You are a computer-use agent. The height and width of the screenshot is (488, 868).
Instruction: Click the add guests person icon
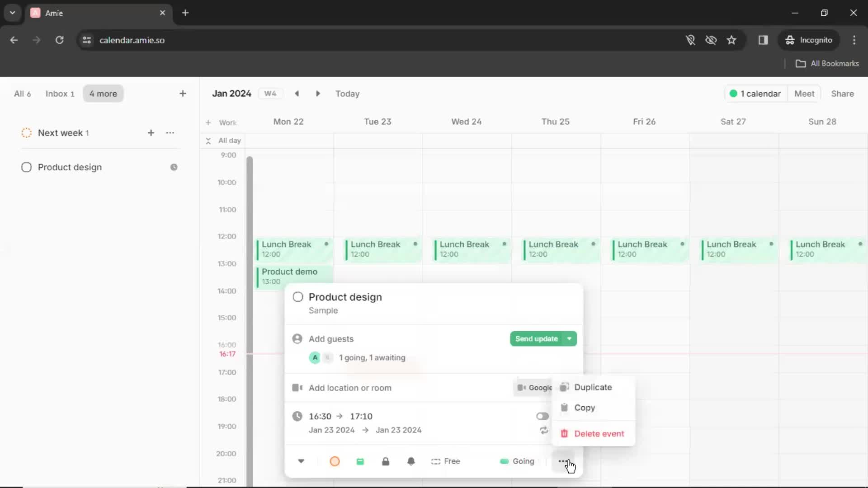click(x=297, y=338)
